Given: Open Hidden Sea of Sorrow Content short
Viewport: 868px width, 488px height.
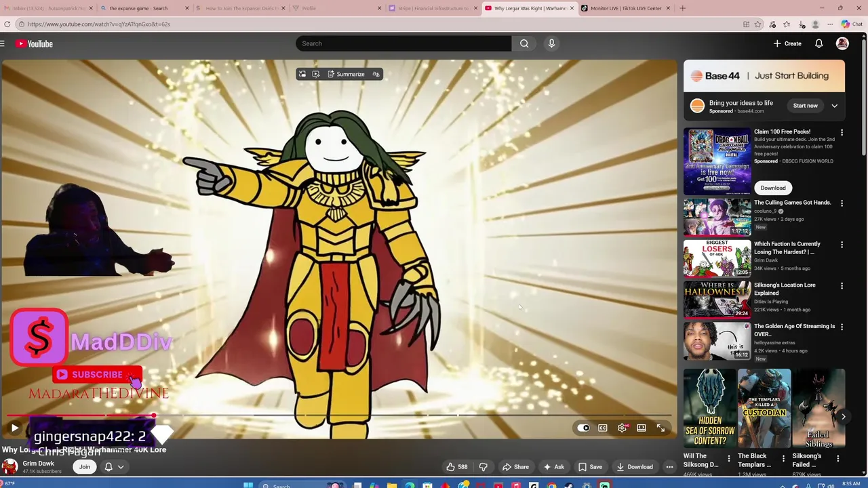Looking at the screenshot, I should click(709, 409).
